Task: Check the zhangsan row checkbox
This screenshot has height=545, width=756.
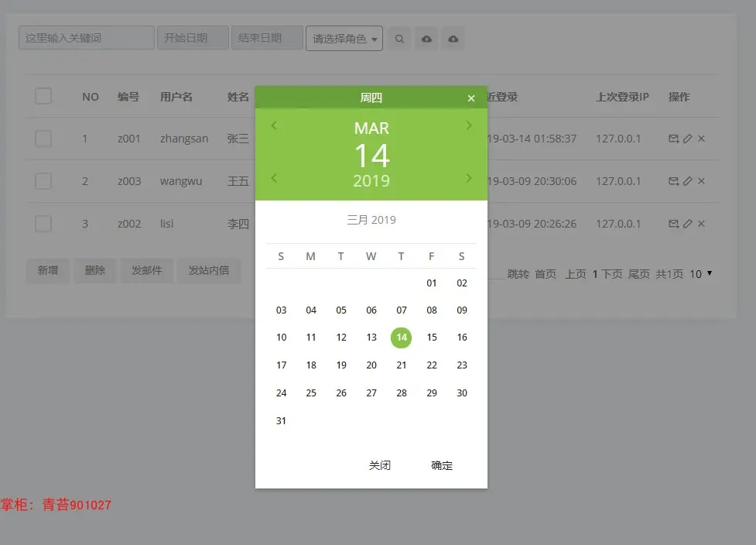Action: 43,139
